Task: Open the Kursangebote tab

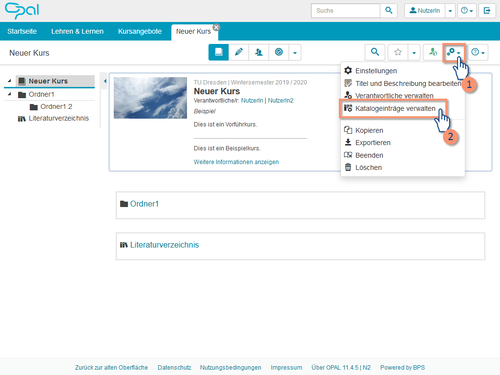Action: coord(140,31)
